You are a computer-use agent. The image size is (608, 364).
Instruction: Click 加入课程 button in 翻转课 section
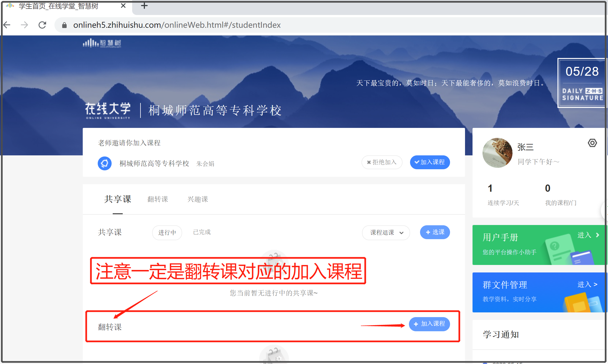(429, 324)
